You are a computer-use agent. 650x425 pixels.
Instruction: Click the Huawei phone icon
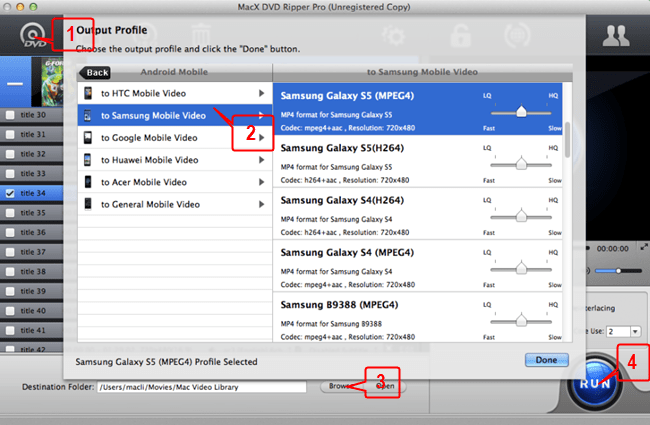[88, 160]
